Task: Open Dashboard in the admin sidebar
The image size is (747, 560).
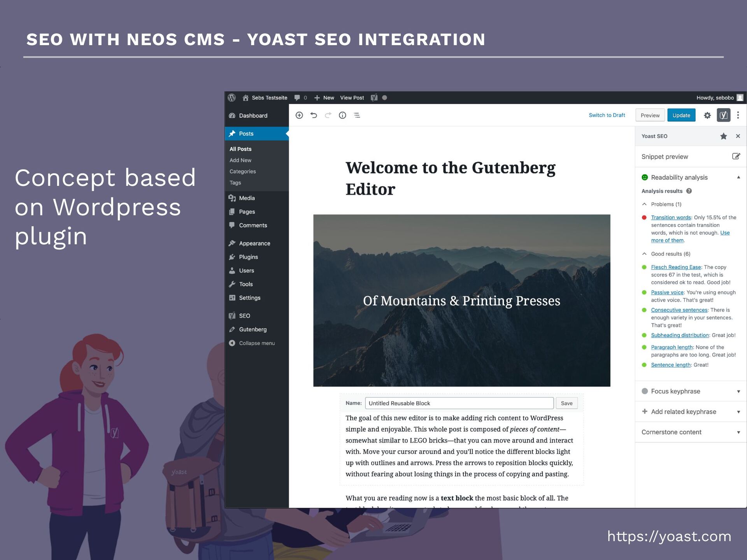Action: pyautogui.click(x=257, y=115)
